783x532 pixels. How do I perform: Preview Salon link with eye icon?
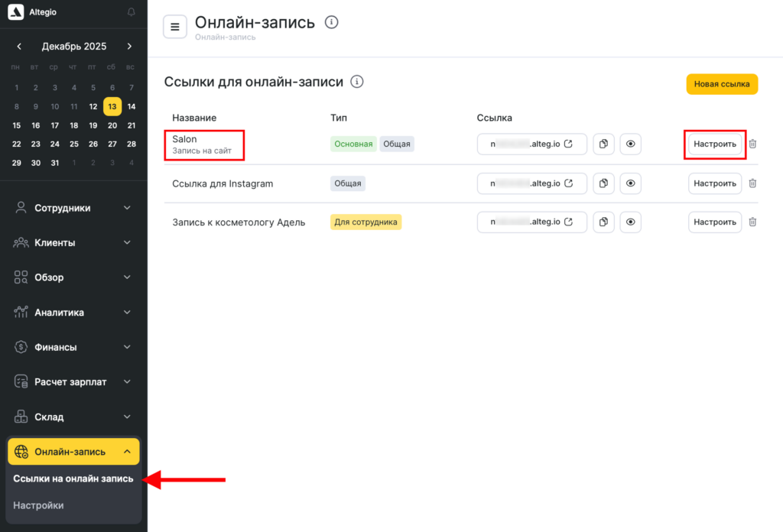[630, 144]
